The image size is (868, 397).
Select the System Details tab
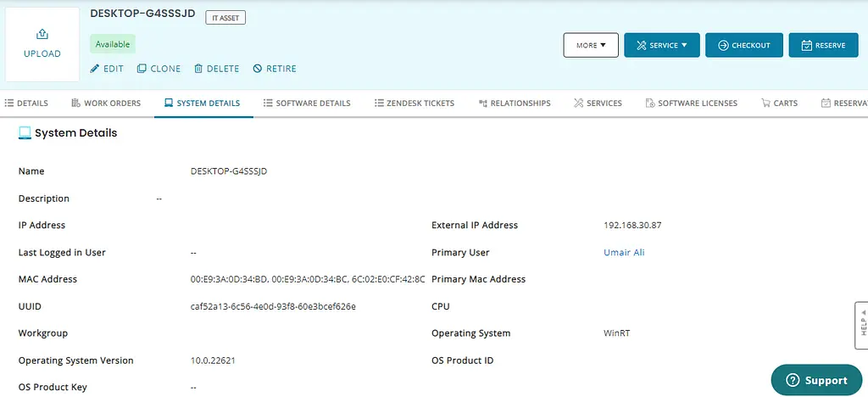[x=202, y=103]
